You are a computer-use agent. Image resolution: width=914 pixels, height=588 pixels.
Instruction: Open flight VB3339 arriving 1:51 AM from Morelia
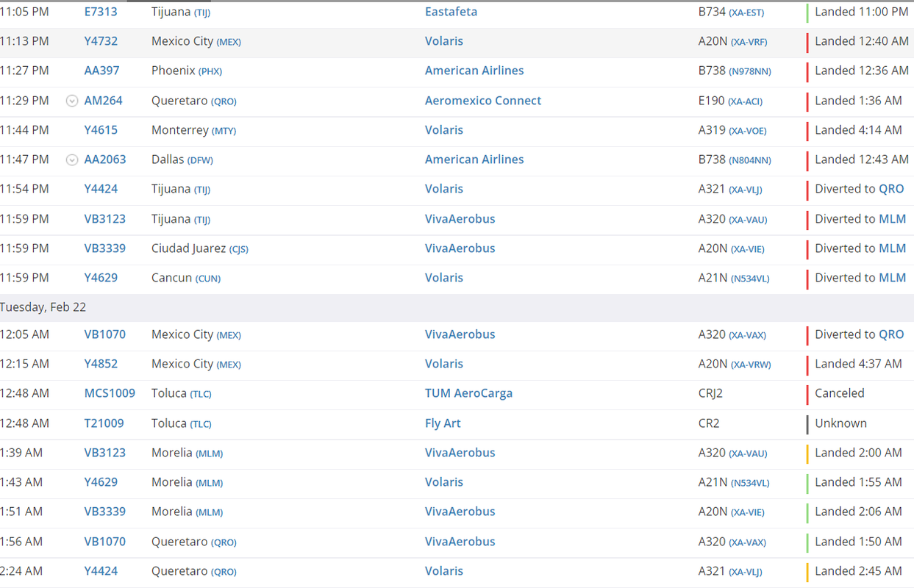tap(104, 512)
